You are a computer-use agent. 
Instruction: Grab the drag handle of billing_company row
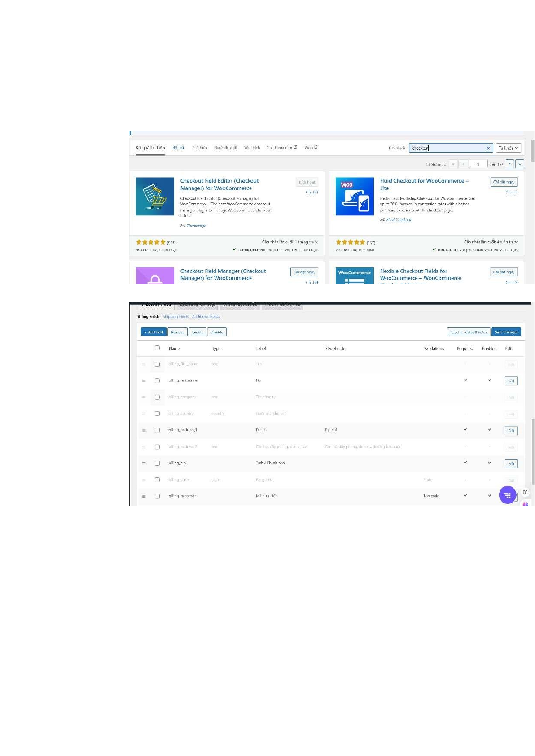[x=144, y=397]
